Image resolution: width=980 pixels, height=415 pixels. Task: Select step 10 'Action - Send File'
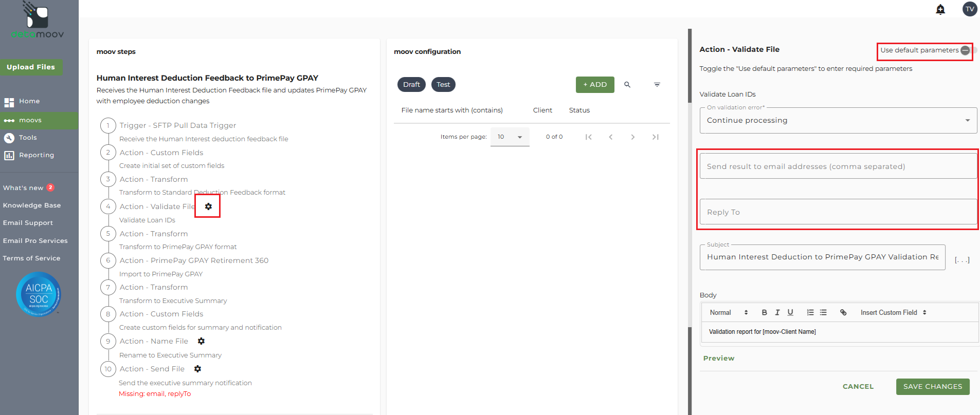point(152,369)
